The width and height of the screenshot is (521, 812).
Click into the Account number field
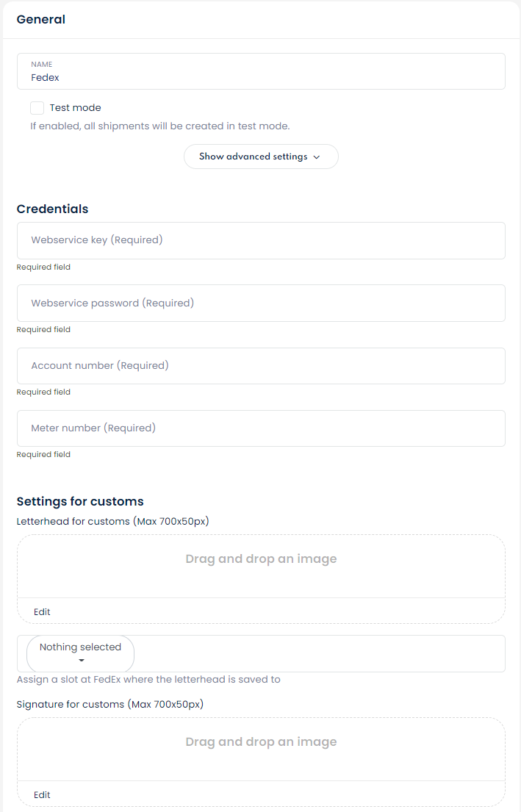[x=261, y=365]
